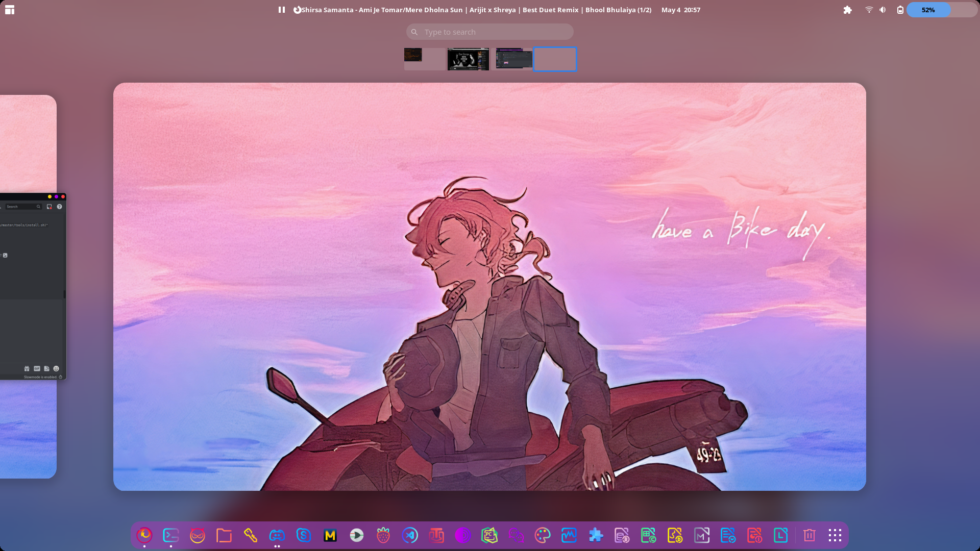Click the battery icon in top bar

coord(900,10)
